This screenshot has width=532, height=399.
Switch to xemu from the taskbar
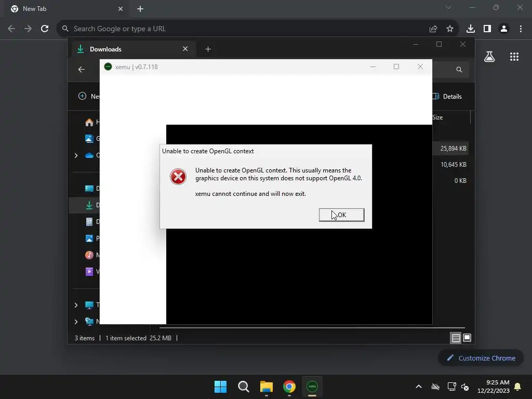pos(312,387)
